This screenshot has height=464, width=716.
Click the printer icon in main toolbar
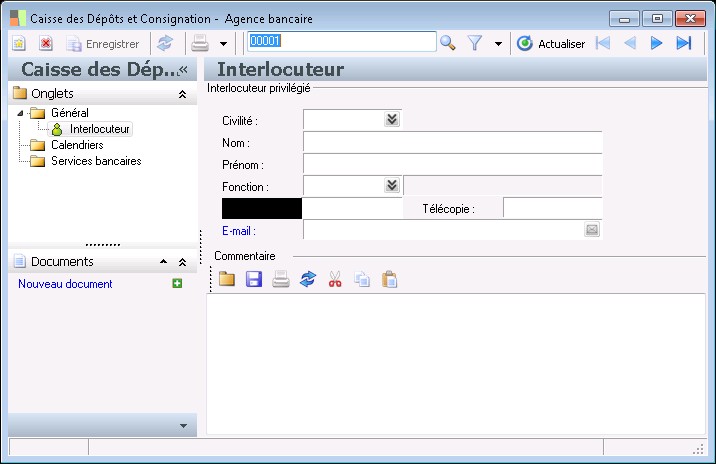coord(200,44)
